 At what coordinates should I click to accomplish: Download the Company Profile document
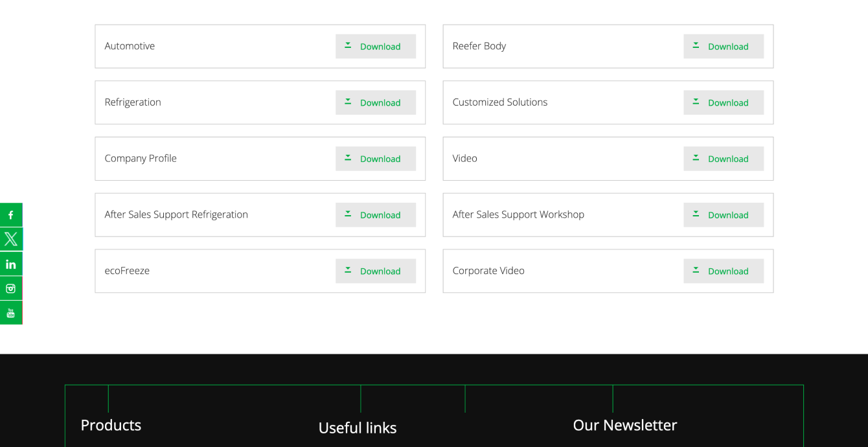click(376, 158)
